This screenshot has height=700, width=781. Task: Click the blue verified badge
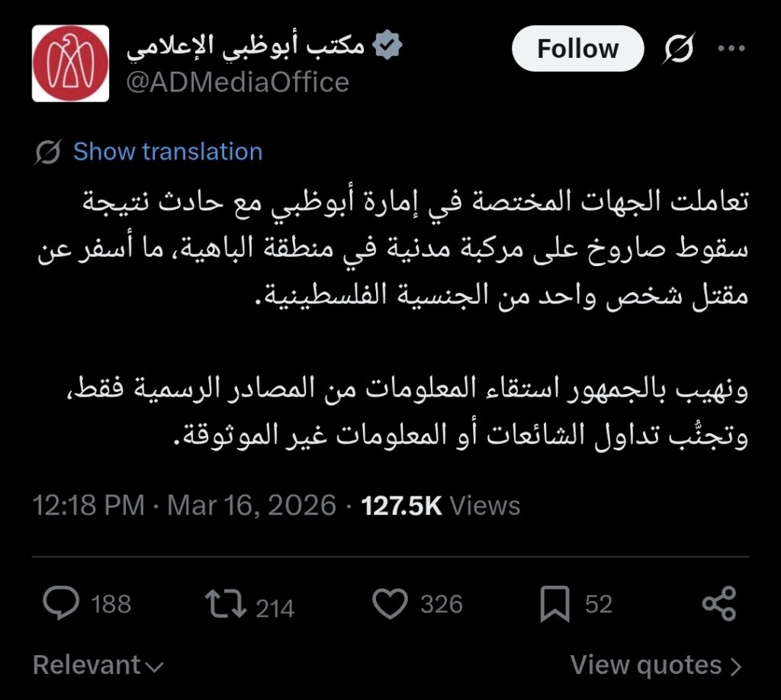pyautogui.click(x=387, y=47)
